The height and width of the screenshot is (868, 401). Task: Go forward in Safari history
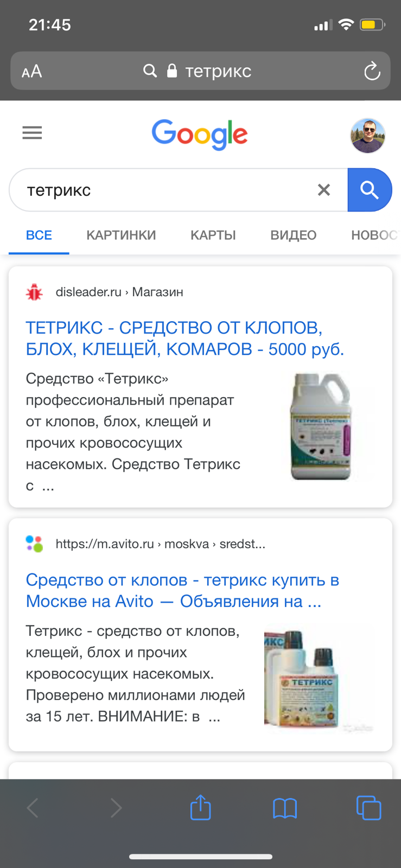click(x=116, y=808)
